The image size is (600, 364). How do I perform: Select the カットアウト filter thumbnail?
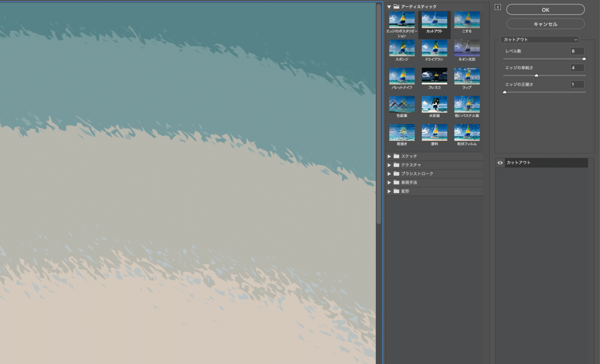click(434, 19)
